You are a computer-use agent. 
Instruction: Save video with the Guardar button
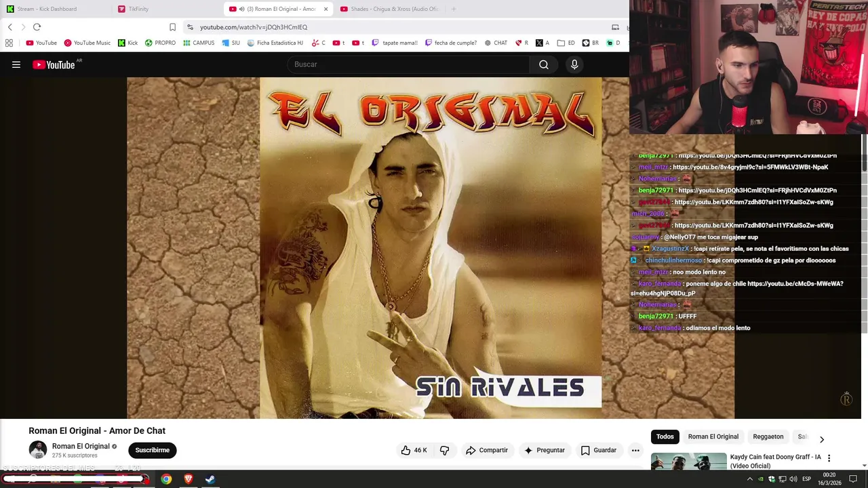[599, 450]
